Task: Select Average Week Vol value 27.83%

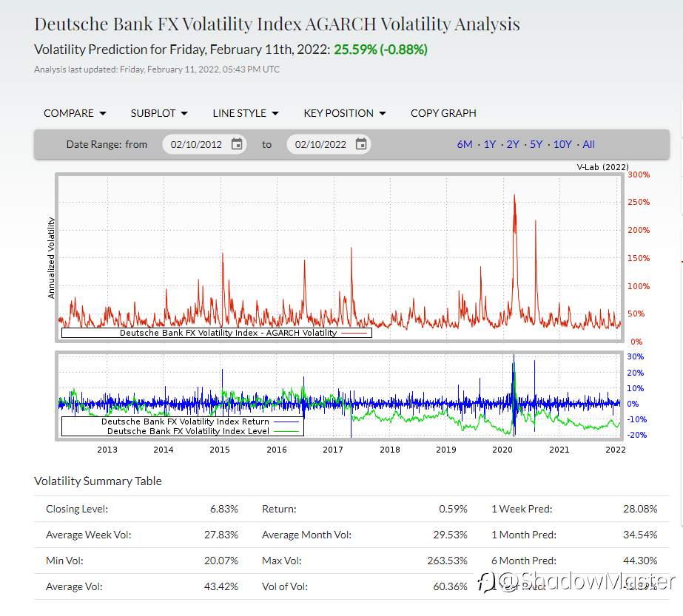Action: [221, 535]
